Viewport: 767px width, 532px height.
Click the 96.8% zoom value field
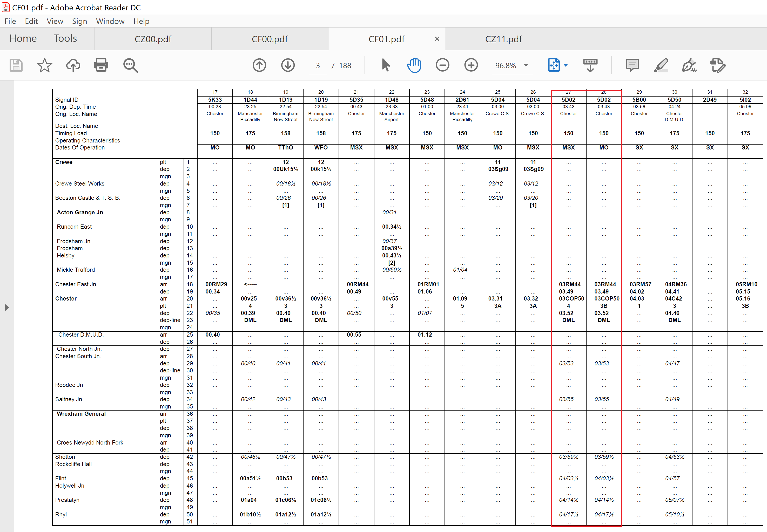506,66
